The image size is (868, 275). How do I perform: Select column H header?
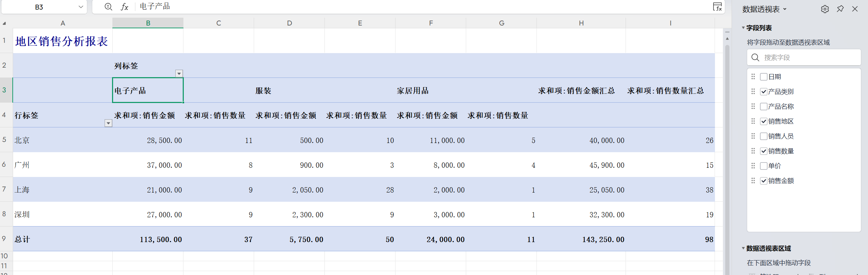pos(581,23)
